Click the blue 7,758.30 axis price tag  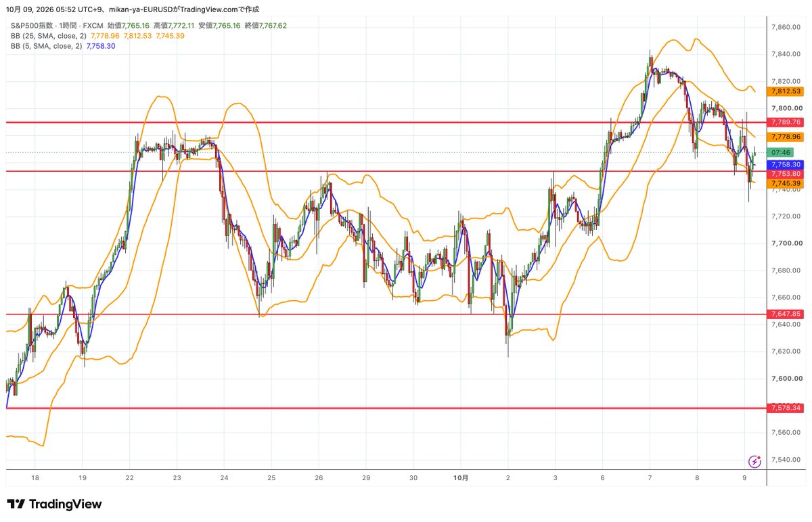pyautogui.click(x=785, y=164)
